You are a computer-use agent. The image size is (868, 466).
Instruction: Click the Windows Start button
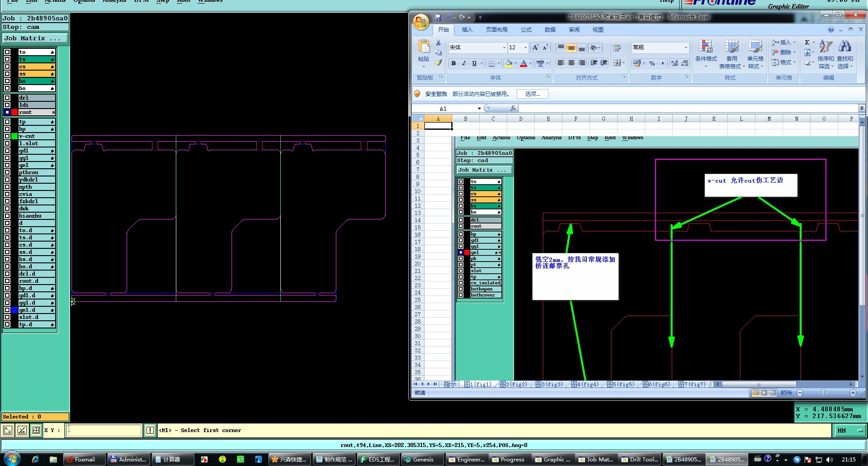pos(12,459)
